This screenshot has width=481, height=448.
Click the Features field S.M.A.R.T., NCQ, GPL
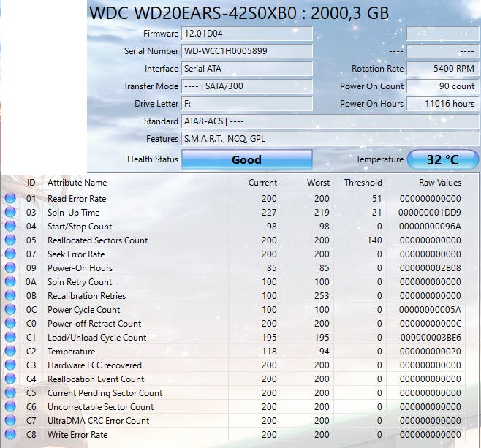click(330, 139)
